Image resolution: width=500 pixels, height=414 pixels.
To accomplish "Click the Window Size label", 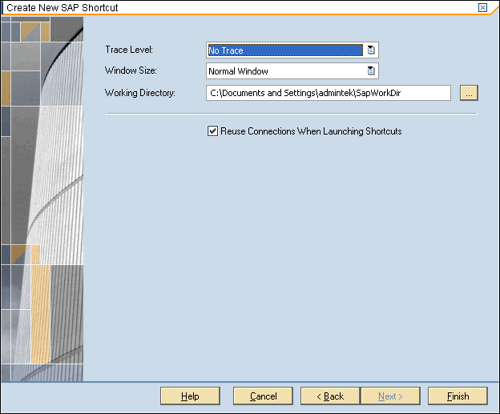I will coord(131,70).
